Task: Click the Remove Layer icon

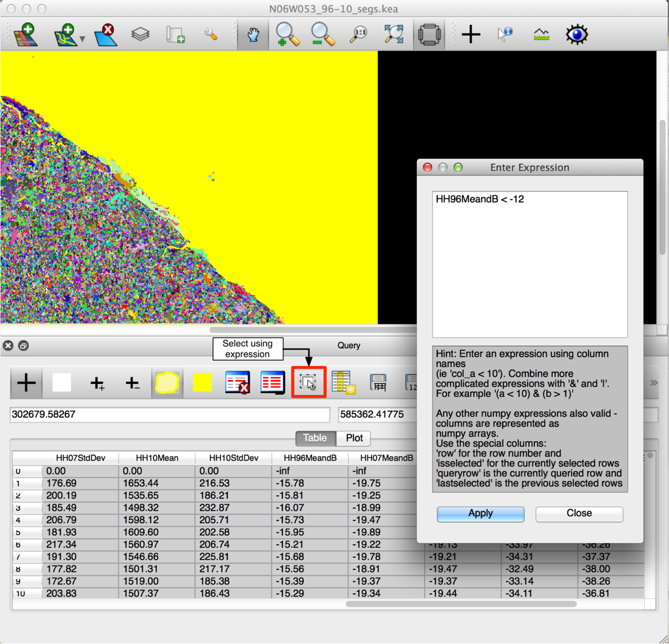Action: [105, 34]
